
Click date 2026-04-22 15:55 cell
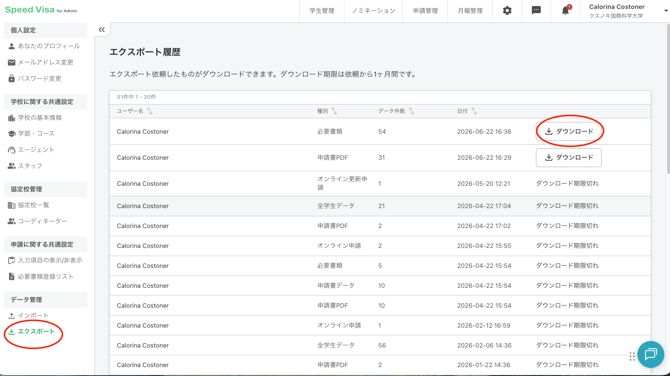(x=484, y=246)
